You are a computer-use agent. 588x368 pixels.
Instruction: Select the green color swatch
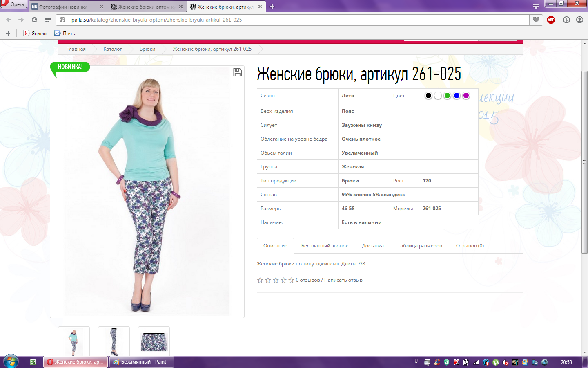pos(447,96)
